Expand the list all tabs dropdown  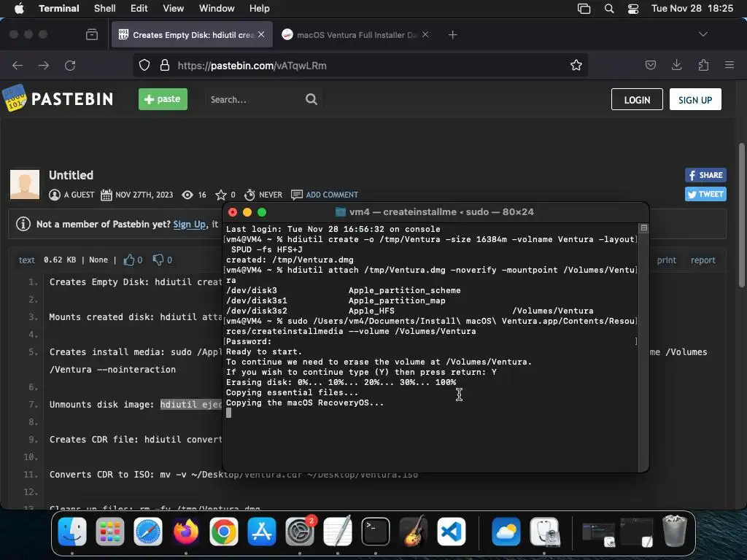click(703, 34)
